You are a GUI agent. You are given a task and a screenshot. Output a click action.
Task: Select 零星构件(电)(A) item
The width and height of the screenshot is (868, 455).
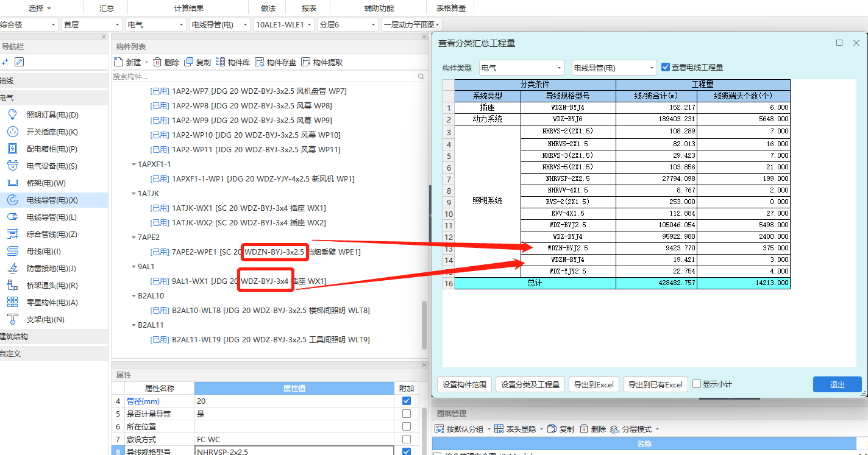point(52,302)
